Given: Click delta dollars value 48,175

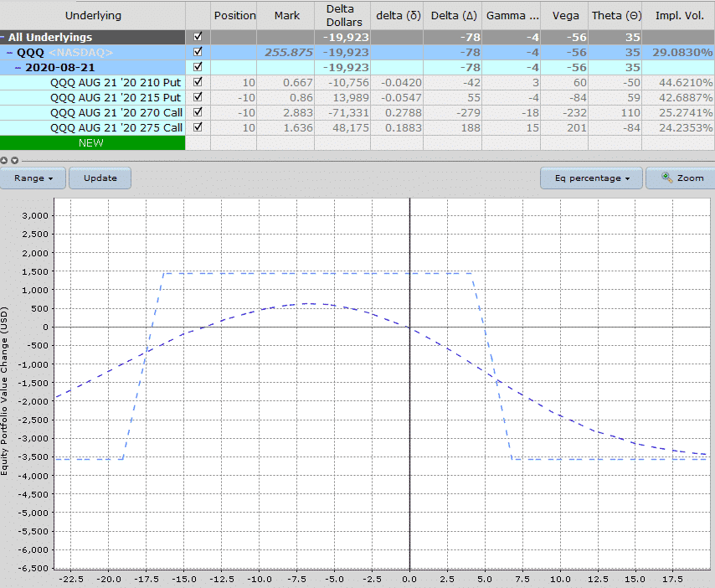Looking at the screenshot, I should [351, 127].
